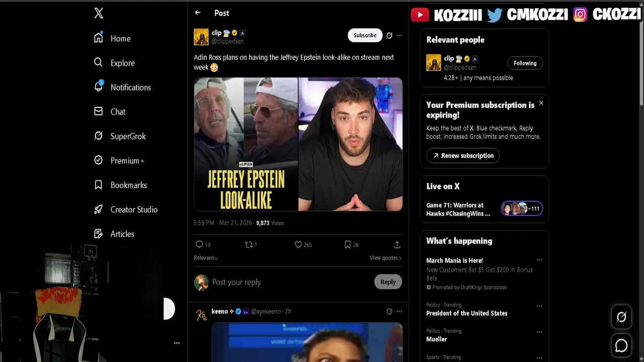Viewport: 644px width, 362px height.
Task: Open the reply comments icon with 13 replies
Action: pyautogui.click(x=199, y=244)
